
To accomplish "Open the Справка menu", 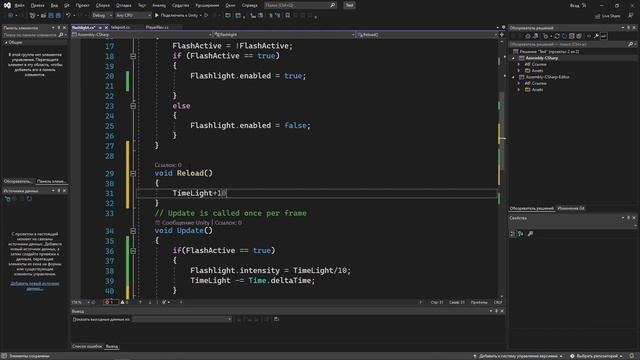I will (249, 6).
